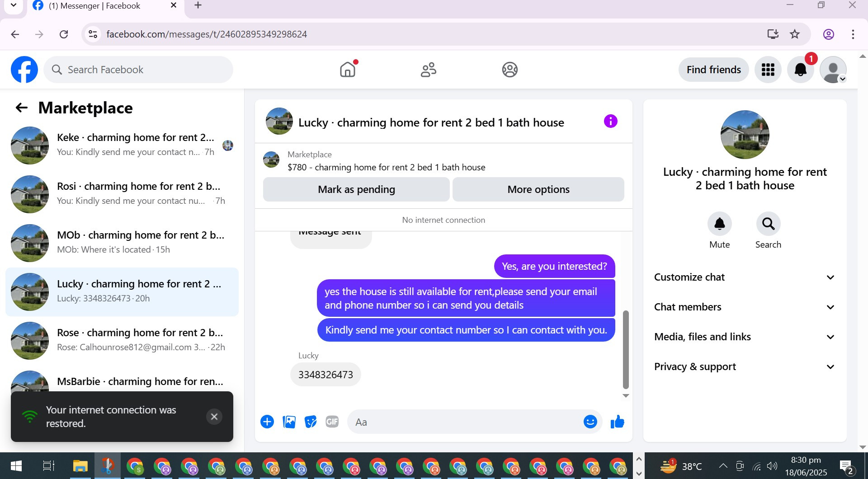
Task: Select the Lucky charming home conversation
Action: (122, 292)
